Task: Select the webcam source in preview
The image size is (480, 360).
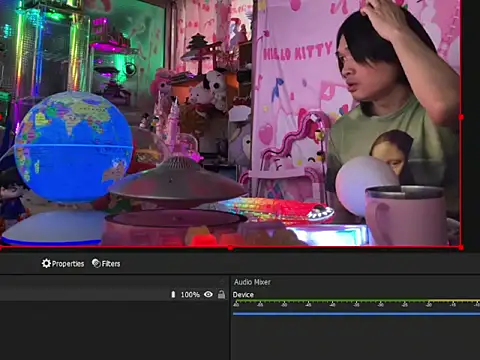Action: [x=230, y=123]
